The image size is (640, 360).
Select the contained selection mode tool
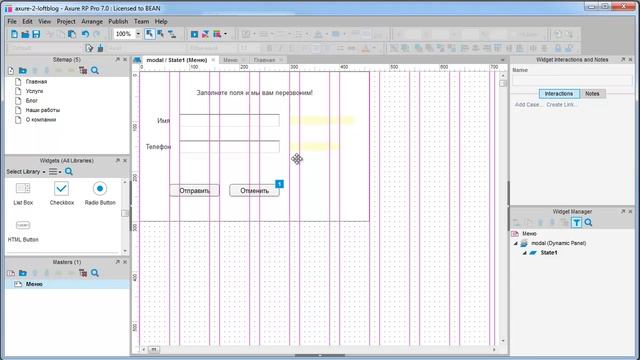click(161, 34)
